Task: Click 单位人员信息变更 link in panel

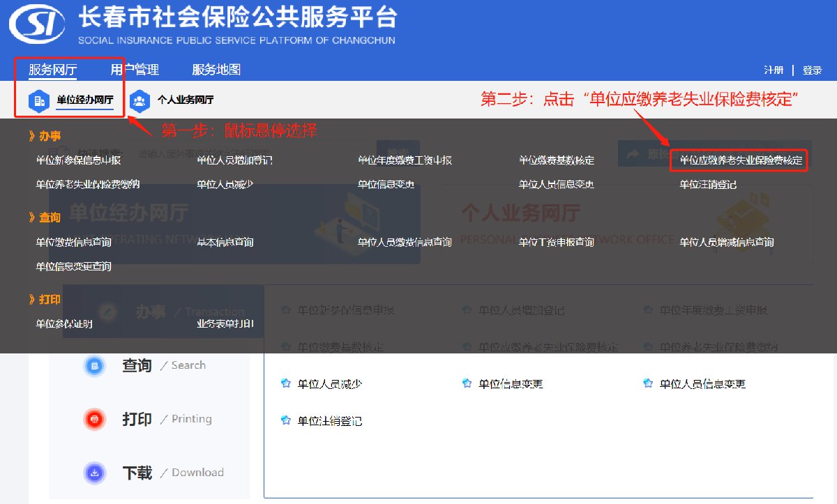Action: pyautogui.click(x=702, y=383)
